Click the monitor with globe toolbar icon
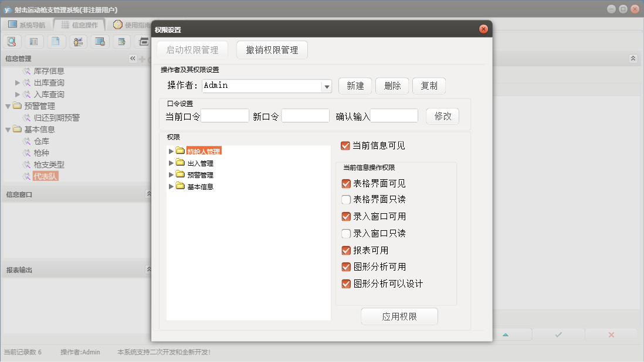644x362 pixels. click(100, 42)
